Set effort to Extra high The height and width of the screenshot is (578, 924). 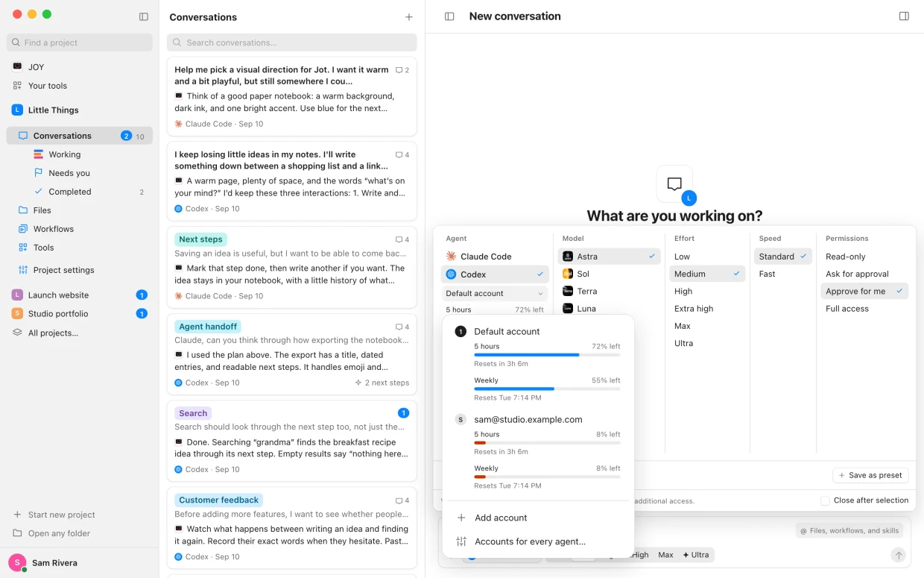point(706,309)
